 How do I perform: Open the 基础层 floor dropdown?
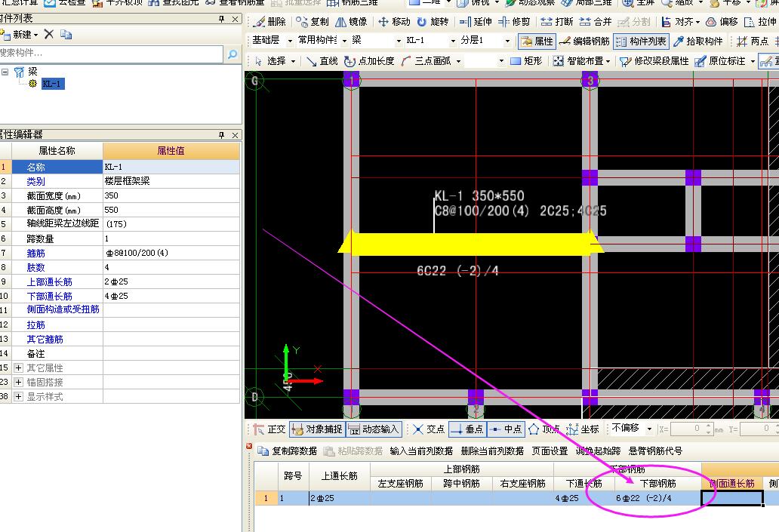pyautogui.click(x=290, y=42)
